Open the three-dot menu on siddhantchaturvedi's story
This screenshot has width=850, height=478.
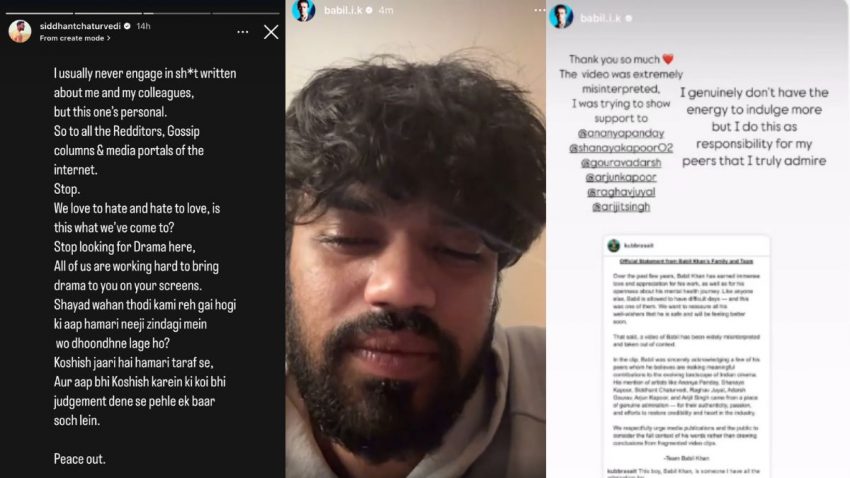coord(243,33)
